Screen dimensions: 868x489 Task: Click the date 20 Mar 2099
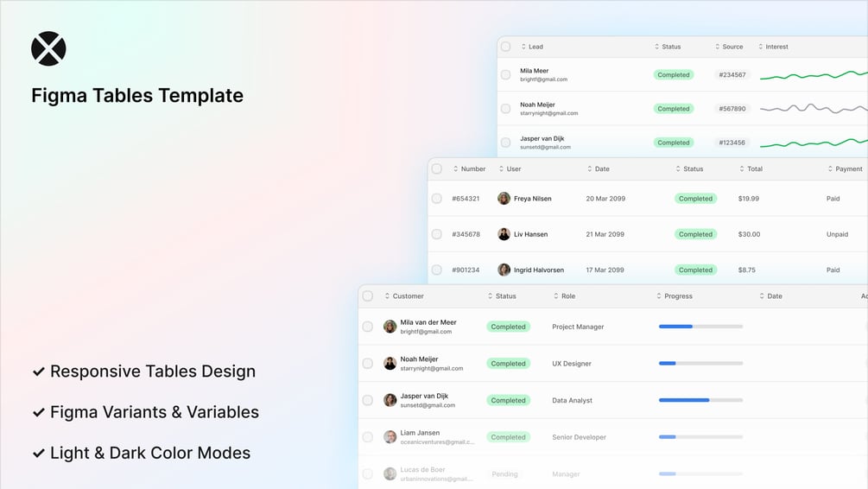[605, 198]
